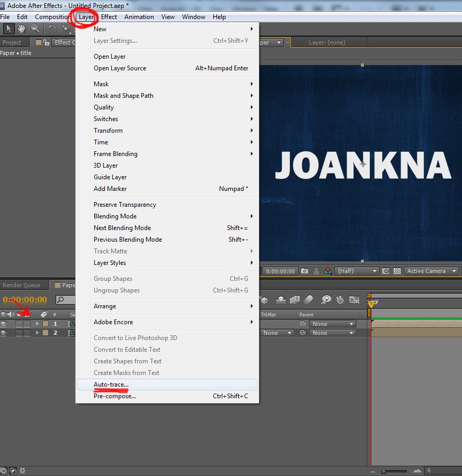Select the Selection arrow tool
462x476 pixels.
(9, 29)
